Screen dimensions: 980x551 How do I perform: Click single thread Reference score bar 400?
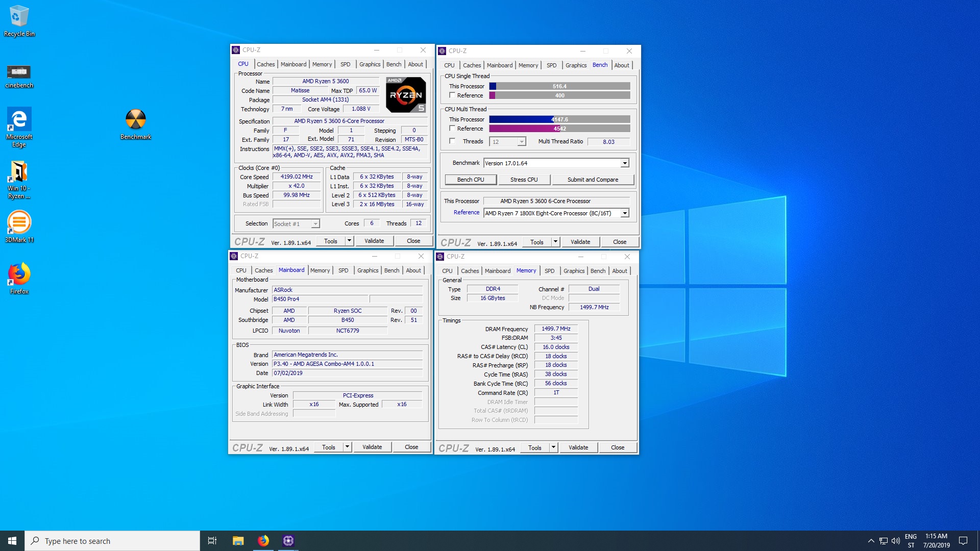[559, 95]
